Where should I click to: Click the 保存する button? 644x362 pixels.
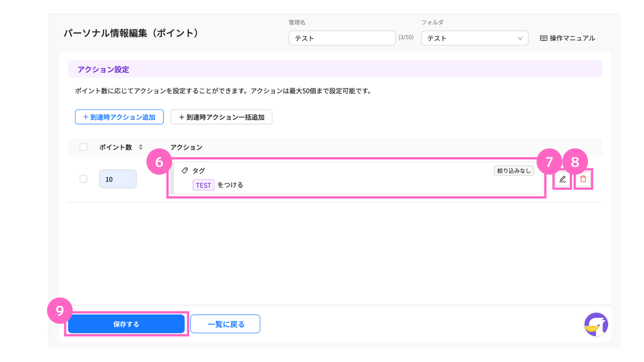[126, 324]
